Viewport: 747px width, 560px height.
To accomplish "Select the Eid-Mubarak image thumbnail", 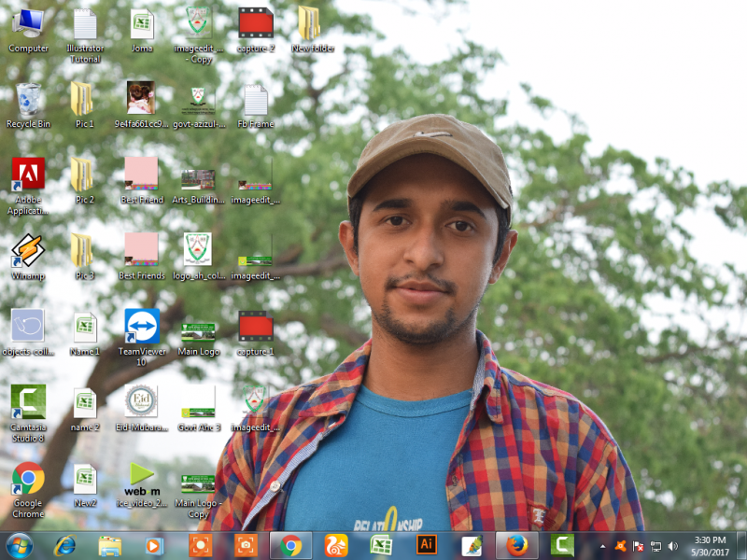I will (142, 402).
